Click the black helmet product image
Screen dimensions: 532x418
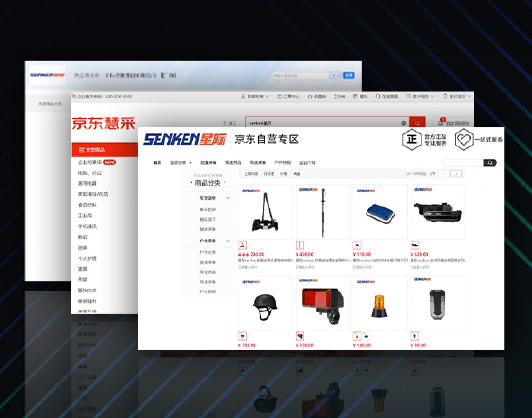265,303
